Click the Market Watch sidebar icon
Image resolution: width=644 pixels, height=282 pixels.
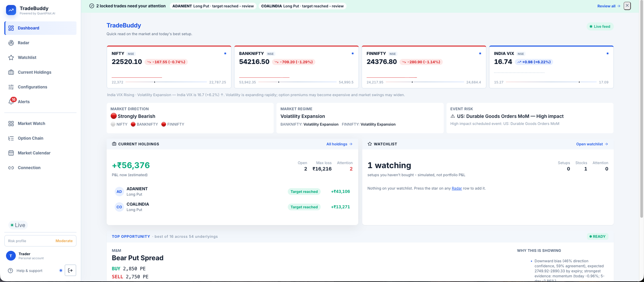click(11, 124)
